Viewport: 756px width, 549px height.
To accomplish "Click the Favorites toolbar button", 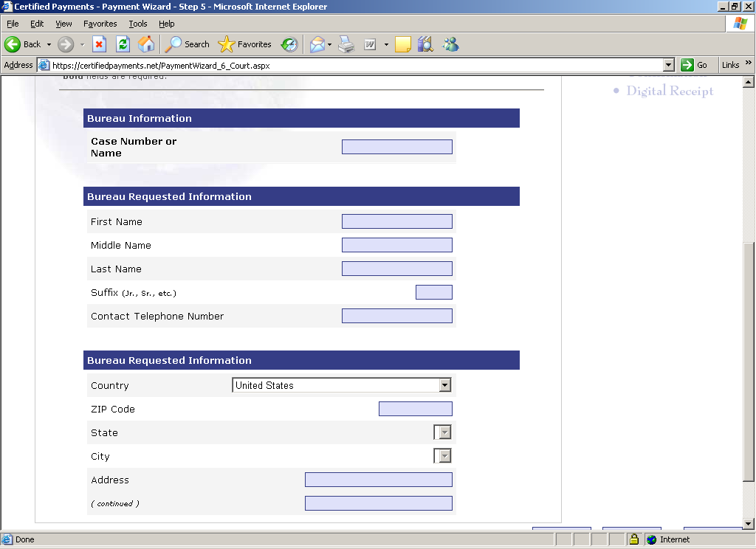I will click(x=246, y=44).
